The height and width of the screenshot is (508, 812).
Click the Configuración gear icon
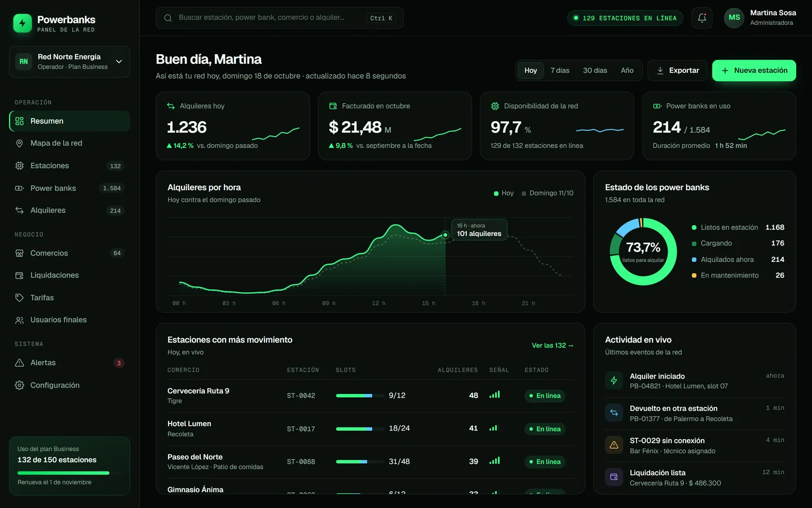click(19, 386)
